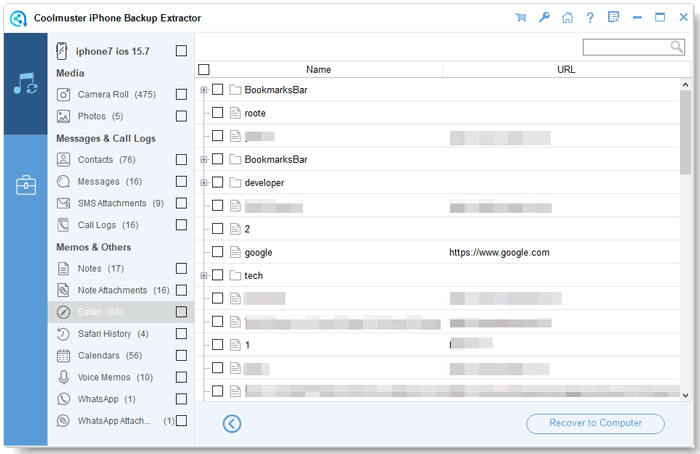Click Recover to Computer button
700x454 pixels.
coord(596,423)
